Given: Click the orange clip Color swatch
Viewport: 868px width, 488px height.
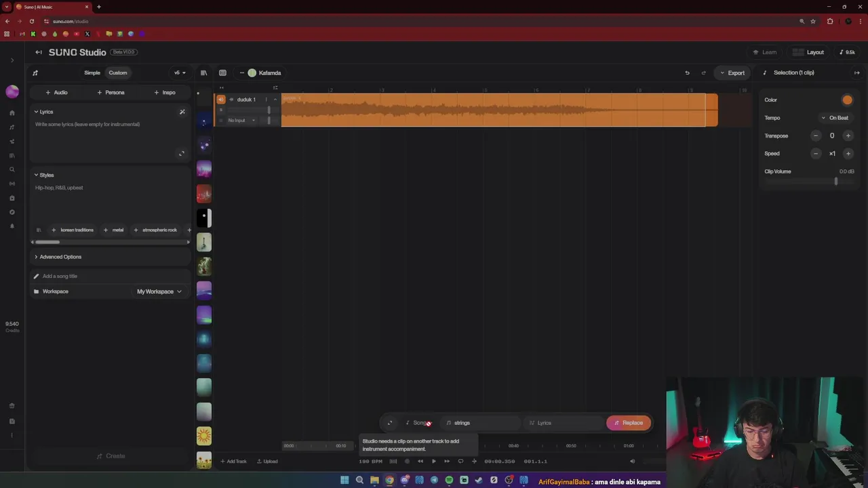Looking at the screenshot, I should [x=847, y=100].
